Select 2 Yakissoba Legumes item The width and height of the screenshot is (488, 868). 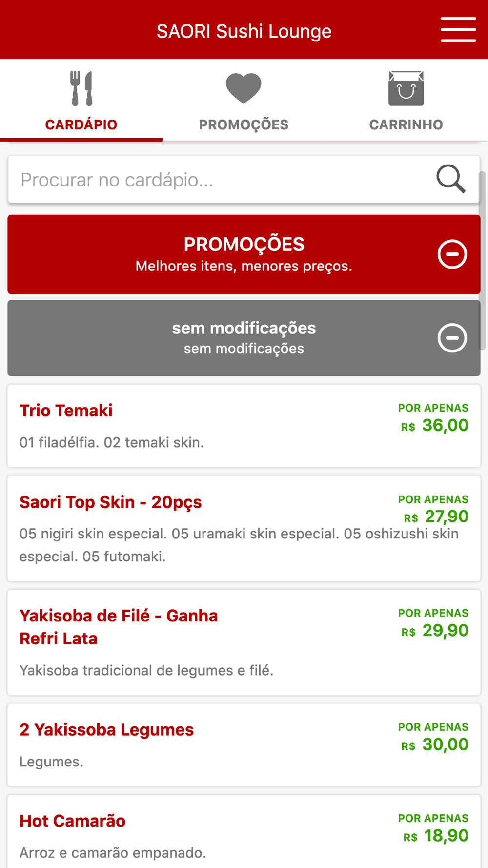107,730
